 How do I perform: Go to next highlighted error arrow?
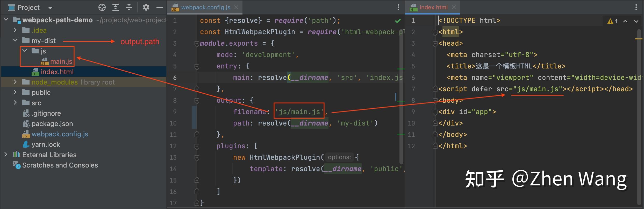(636, 21)
